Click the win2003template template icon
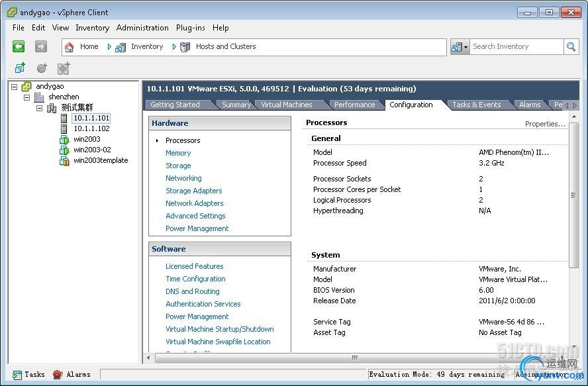 click(64, 161)
